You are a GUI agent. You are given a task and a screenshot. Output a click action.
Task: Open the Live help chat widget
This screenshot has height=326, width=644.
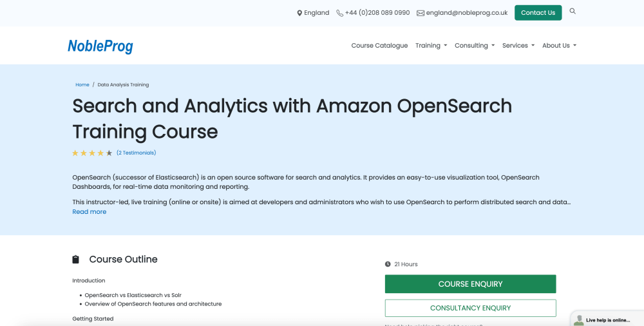607,320
